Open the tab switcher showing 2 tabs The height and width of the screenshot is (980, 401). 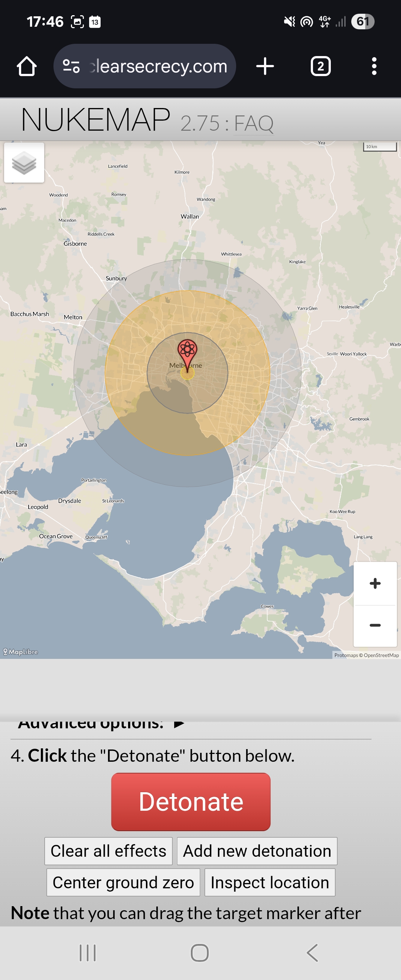[x=320, y=66]
